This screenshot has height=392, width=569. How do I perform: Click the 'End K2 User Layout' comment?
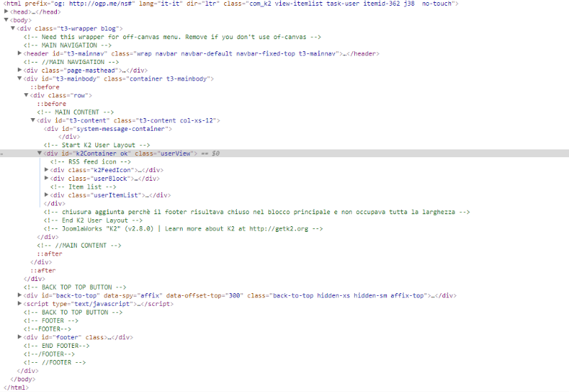[93, 221]
